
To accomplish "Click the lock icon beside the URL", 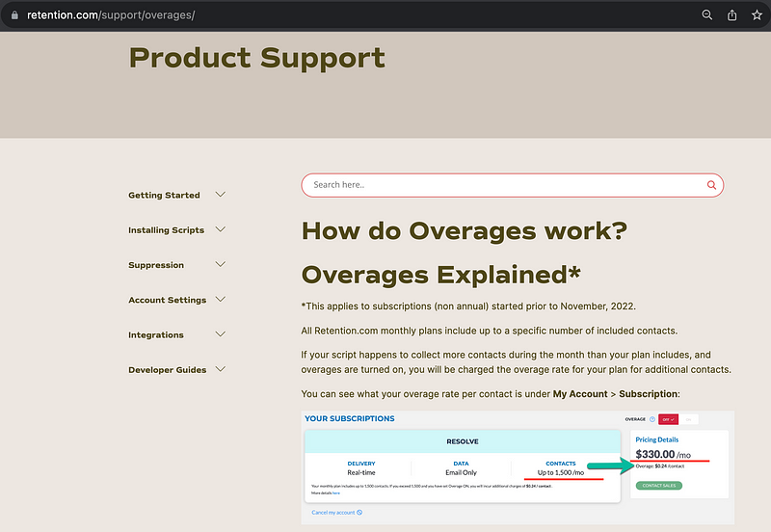I will click(14, 15).
